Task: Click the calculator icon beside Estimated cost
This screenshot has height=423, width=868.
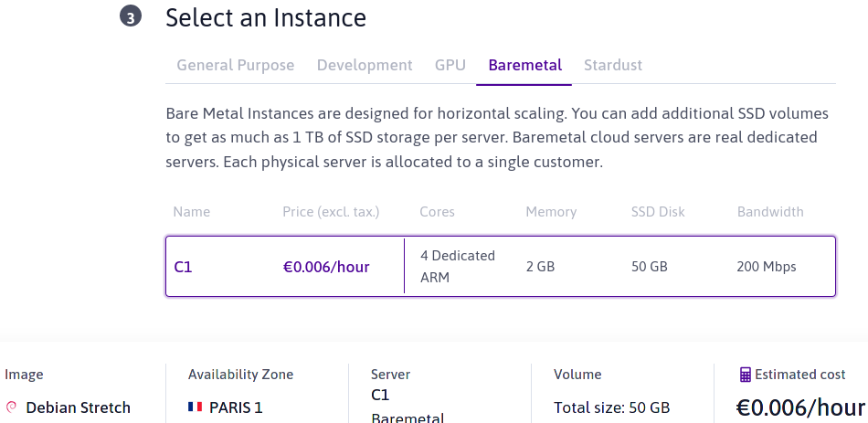Action: tap(746, 375)
